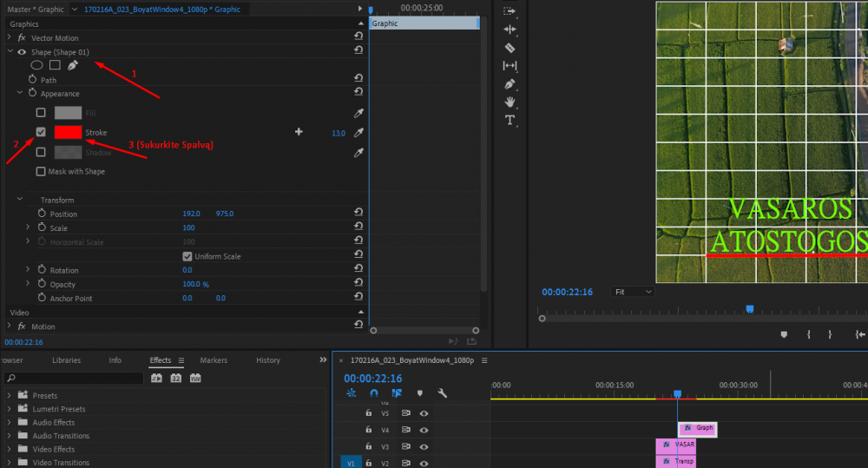Screen dimensions: 868x468
Task: Hide track V4 with eye icon
Action: [x=424, y=430]
